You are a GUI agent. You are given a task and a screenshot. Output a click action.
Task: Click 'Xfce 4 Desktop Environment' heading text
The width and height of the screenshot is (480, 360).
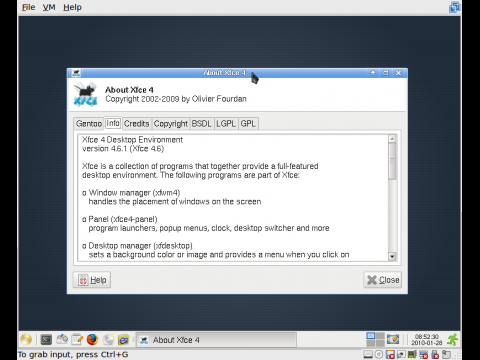pyautogui.click(x=132, y=140)
